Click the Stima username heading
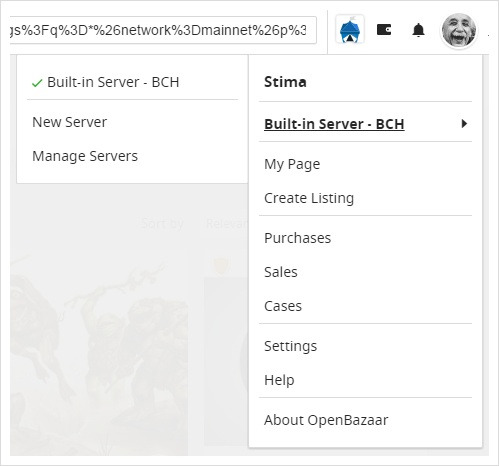 tap(285, 82)
